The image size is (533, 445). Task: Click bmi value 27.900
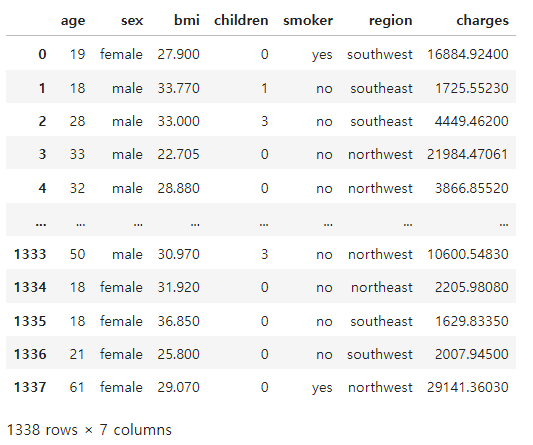(x=178, y=54)
